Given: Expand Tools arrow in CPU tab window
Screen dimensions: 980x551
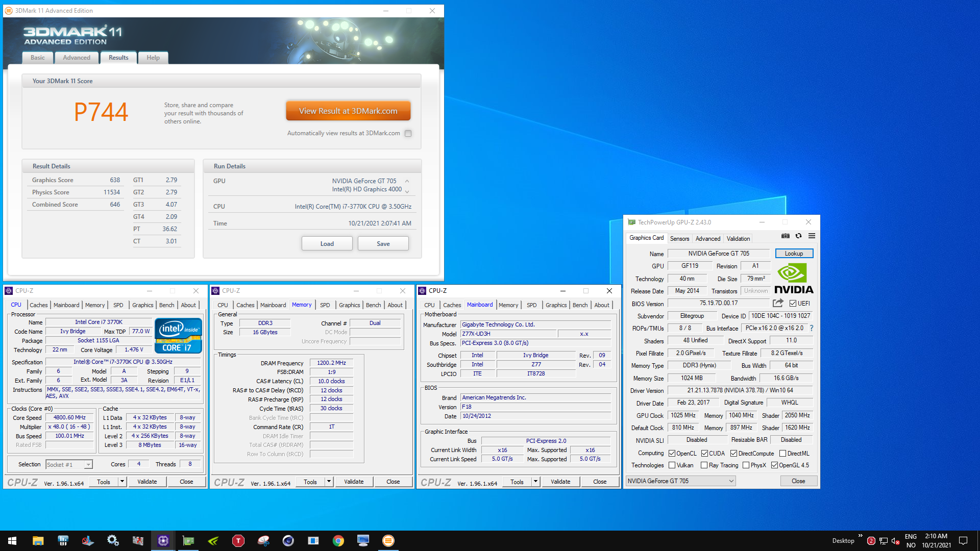Looking at the screenshot, I should (122, 482).
